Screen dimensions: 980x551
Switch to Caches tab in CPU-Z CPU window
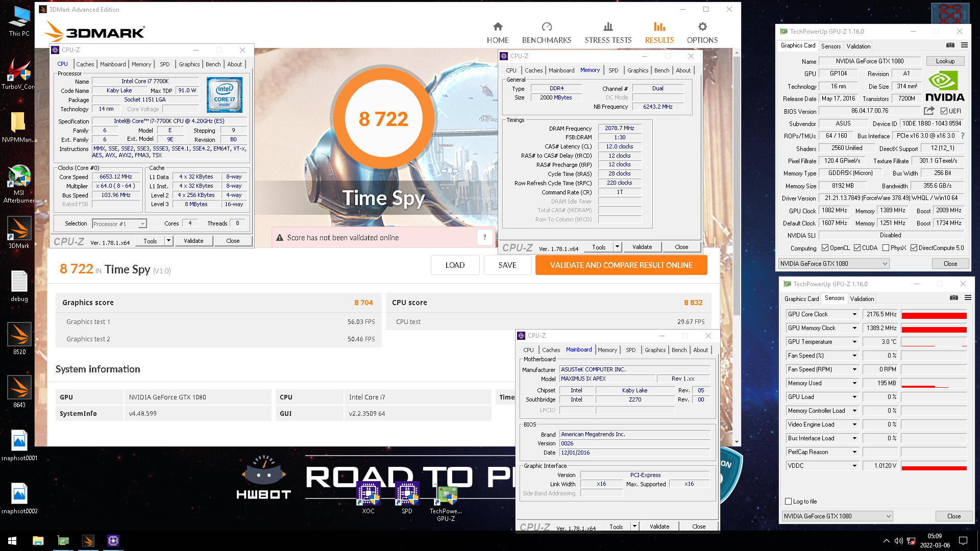pyautogui.click(x=85, y=64)
